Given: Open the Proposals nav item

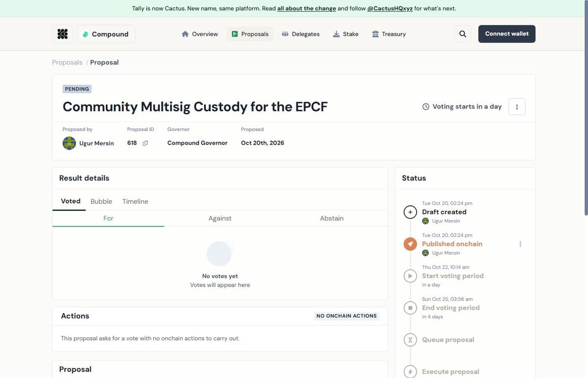Looking at the screenshot, I should point(250,34).
